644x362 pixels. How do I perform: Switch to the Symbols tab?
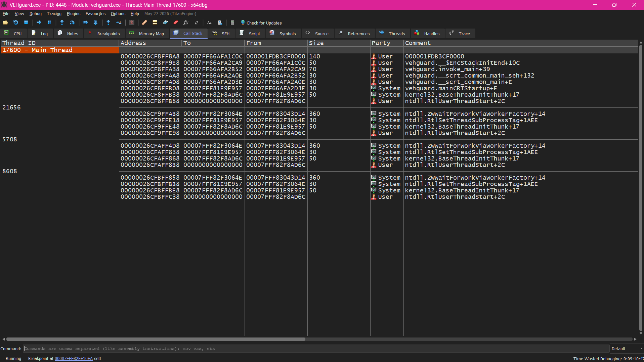(283, 34)
